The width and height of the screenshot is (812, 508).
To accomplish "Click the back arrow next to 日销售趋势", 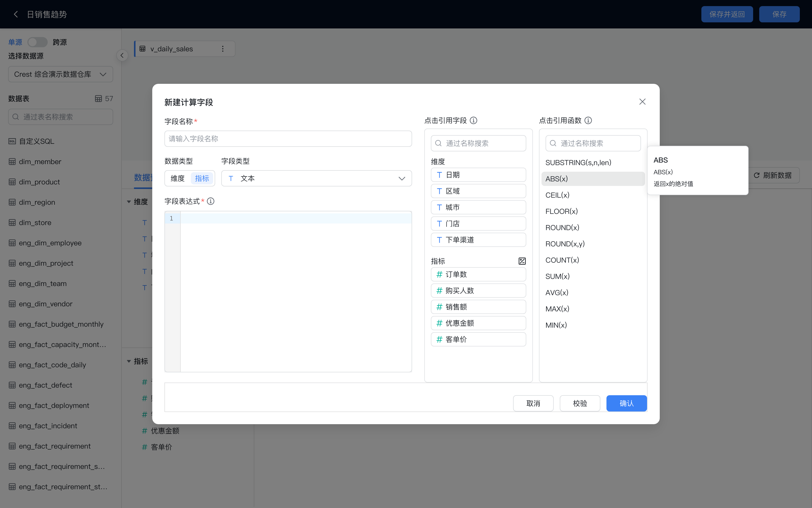I will click(15, 14).
